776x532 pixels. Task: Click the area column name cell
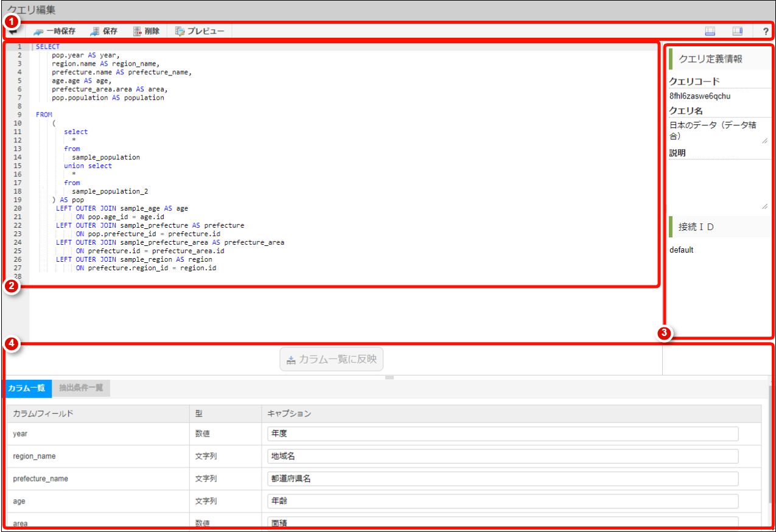point(97,523)
